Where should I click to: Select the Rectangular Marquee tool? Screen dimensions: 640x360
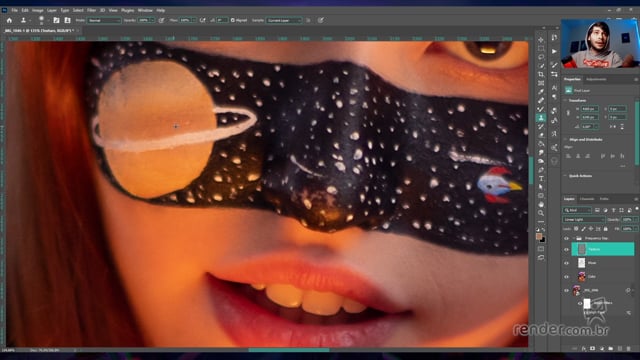(541, 49)
